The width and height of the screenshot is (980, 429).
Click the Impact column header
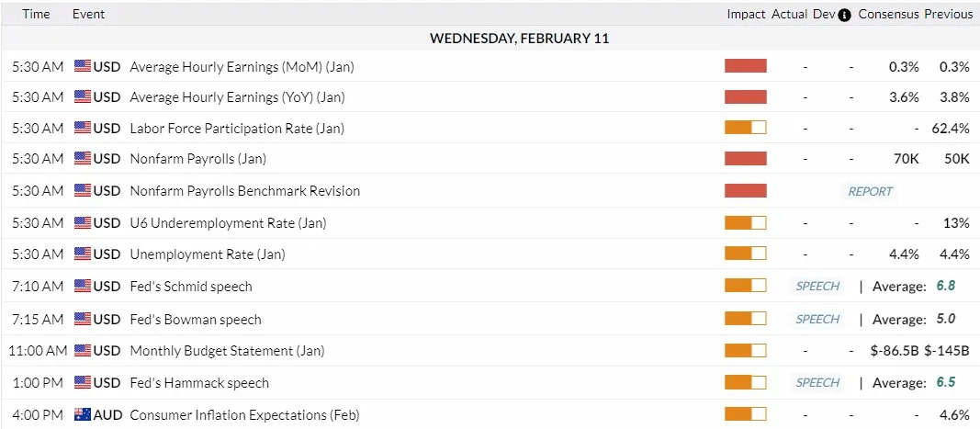[x=746, y=14]
